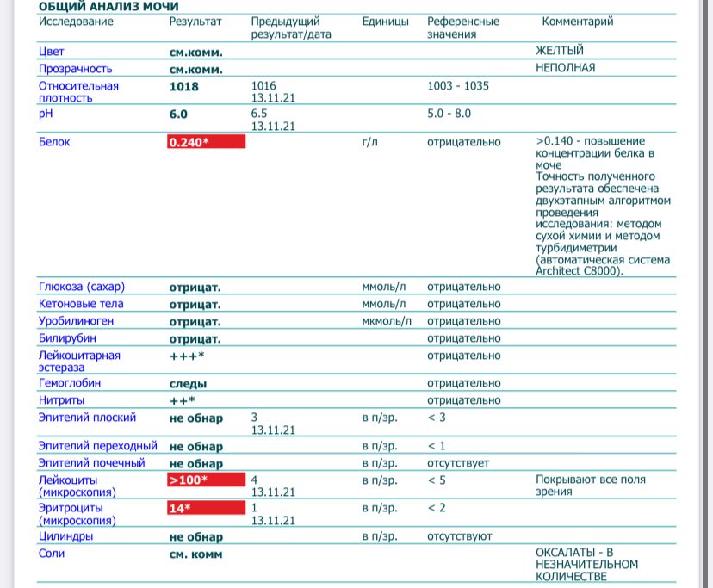This screenshot has width=713, height=588.
Task: Select the 'ОКСАЛАТЫ - В НЕЗНАЧИТЕЛЬНОМ КОЛИЧЕСТВЕ' comment
Action: [x=586, y=565]
